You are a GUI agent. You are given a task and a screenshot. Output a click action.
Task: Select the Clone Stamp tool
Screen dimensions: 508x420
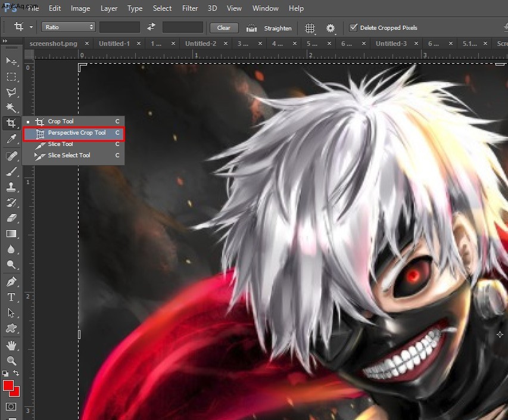[11, 187]
